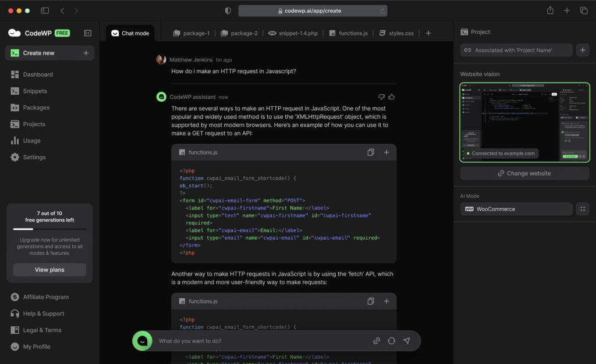Give a thumbs up to the assistant response
The width and height of the screenshot is (596, 364).
pyautogui.click(x=392, y=97)
